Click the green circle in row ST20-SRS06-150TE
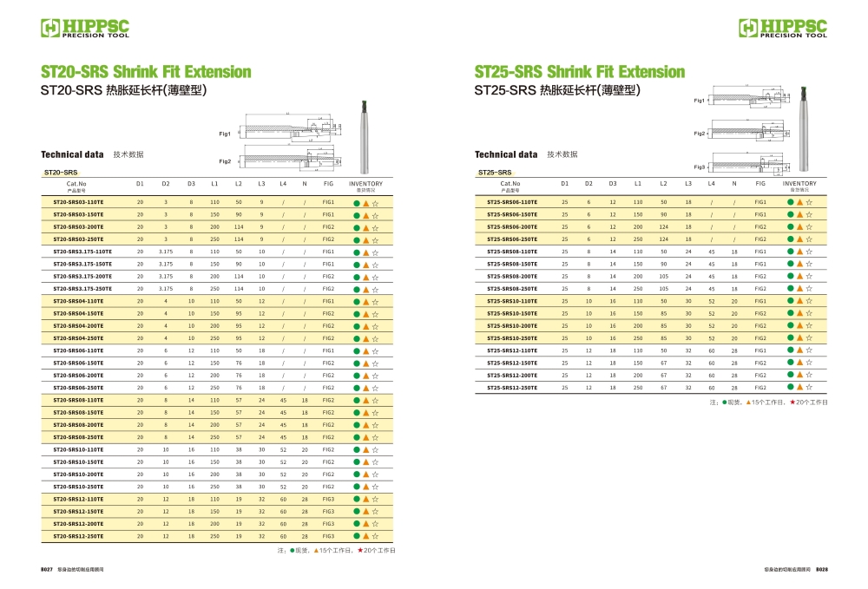 pos(357,363)
